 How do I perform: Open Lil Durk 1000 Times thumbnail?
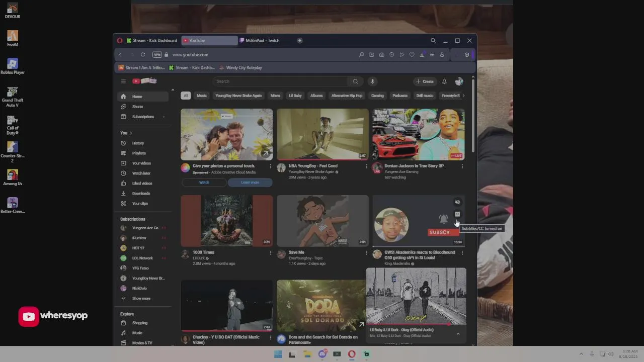pos(227,221)
